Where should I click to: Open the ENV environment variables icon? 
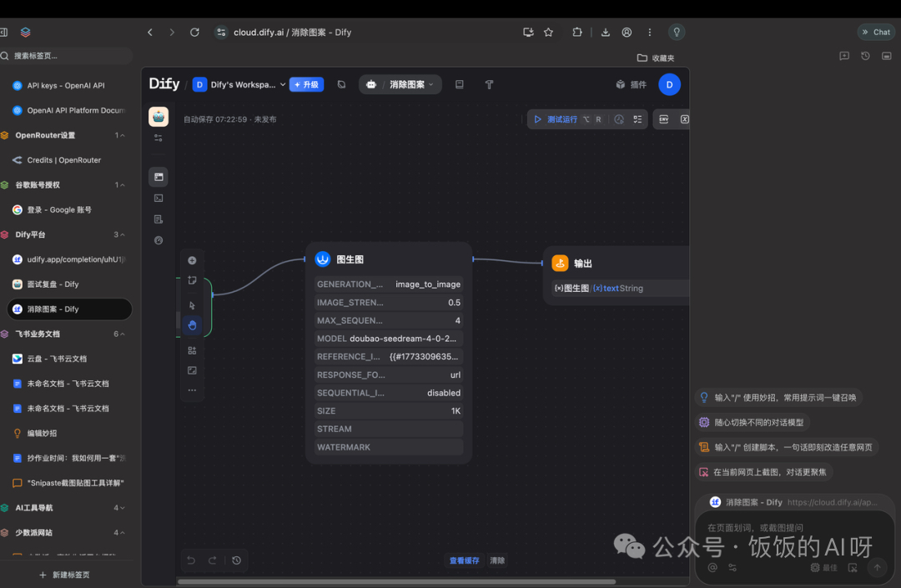(664, 119)
